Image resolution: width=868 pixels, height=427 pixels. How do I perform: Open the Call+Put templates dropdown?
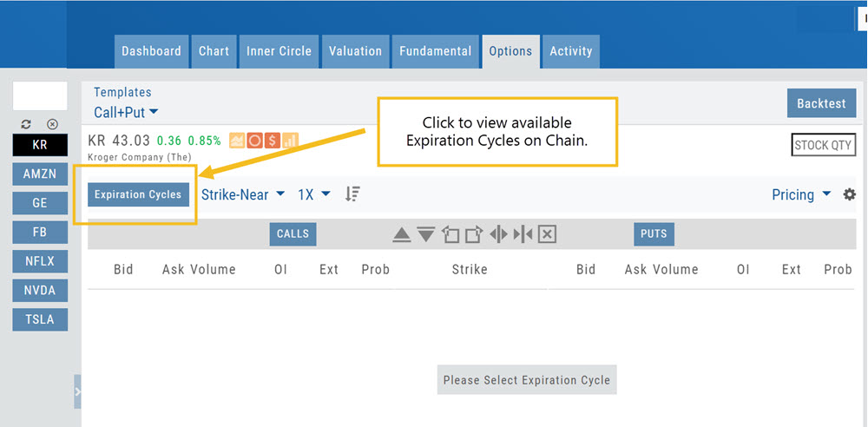coord(126,112)
